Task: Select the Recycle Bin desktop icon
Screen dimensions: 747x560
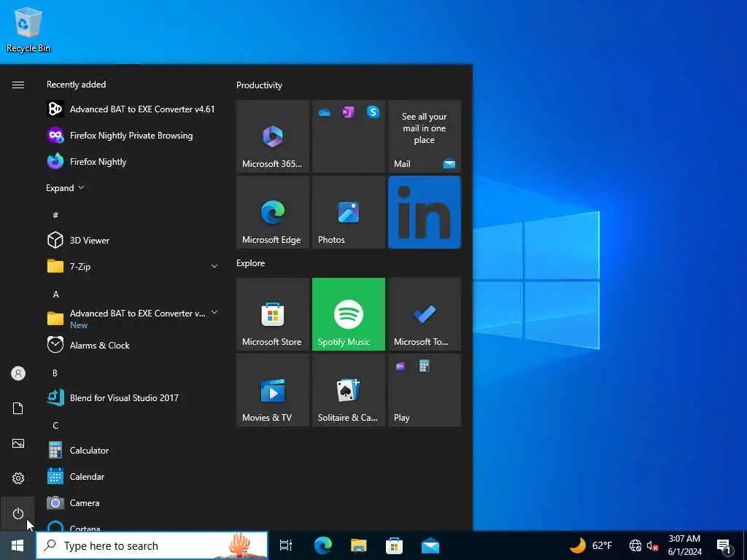Action: pos(28,29)
